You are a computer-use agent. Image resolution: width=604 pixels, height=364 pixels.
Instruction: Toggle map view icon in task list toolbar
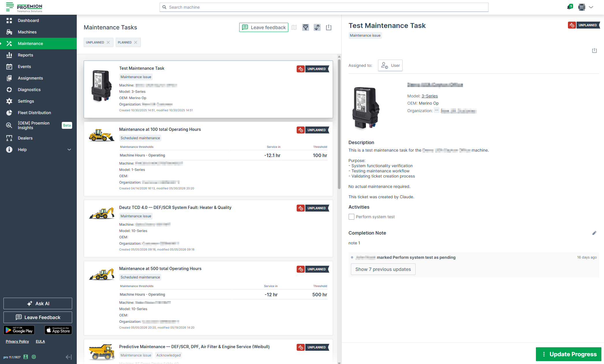294,27
